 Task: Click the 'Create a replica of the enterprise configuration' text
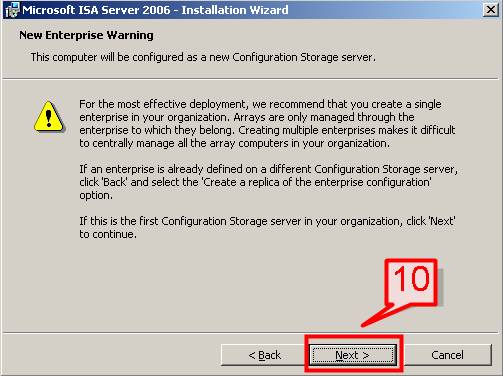click(317, 182)
